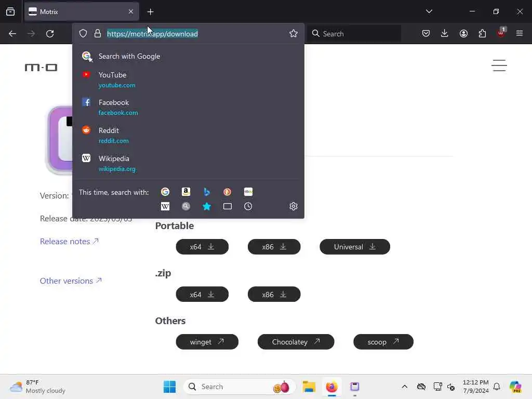View site security via the padlock icon
532x399 pixels.
(98, 33)
